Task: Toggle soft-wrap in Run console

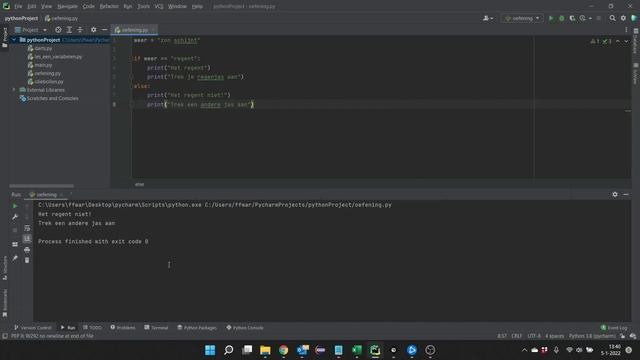Action: click(27, 228)
